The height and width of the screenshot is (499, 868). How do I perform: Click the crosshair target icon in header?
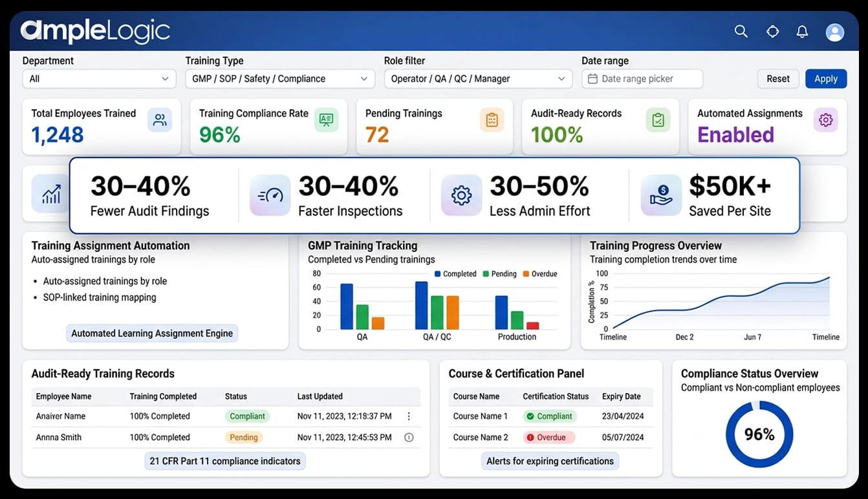pyautogui.click(x=772, y=31)
